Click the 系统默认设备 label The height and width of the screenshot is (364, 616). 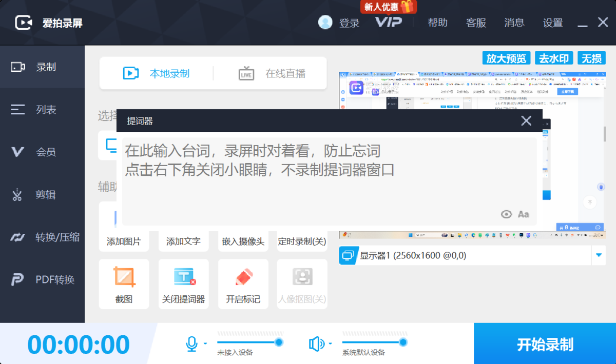tap(363, 353)
